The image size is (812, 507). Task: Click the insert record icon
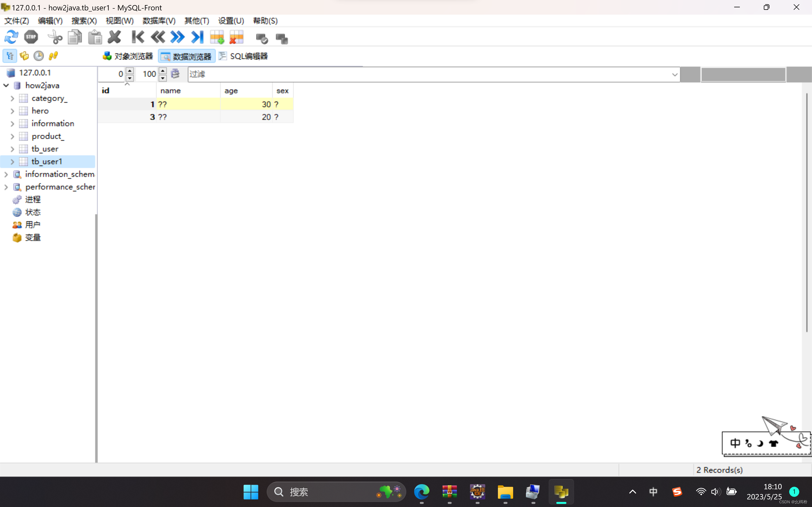coord(217,37)
